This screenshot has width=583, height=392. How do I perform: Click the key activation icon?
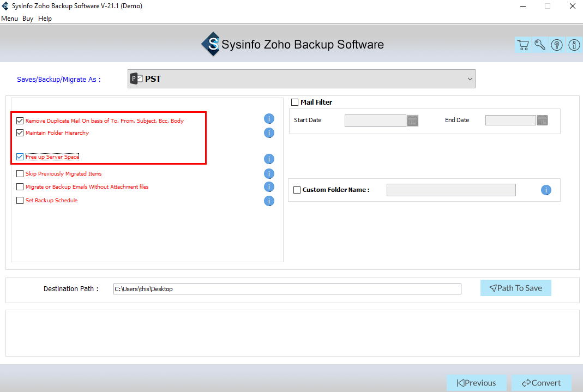click(540, 45)
